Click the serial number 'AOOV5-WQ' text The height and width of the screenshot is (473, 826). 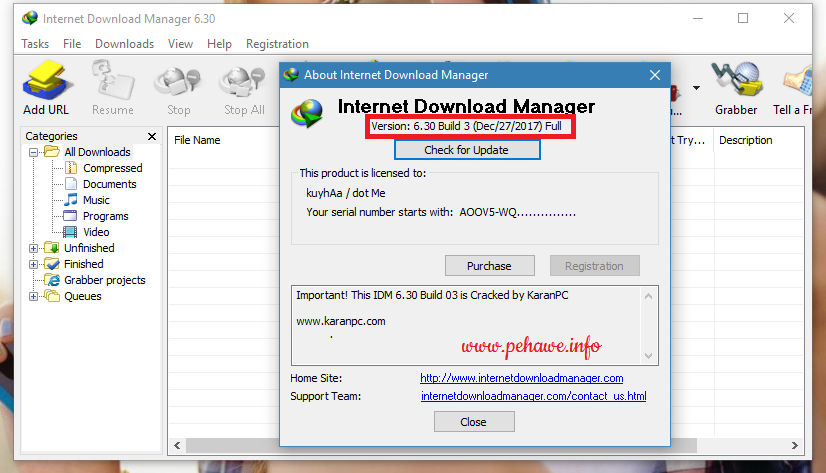tap(488, 212)
